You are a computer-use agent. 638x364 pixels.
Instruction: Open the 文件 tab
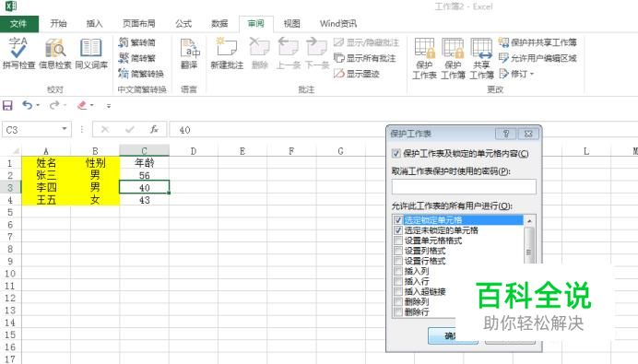18,24
